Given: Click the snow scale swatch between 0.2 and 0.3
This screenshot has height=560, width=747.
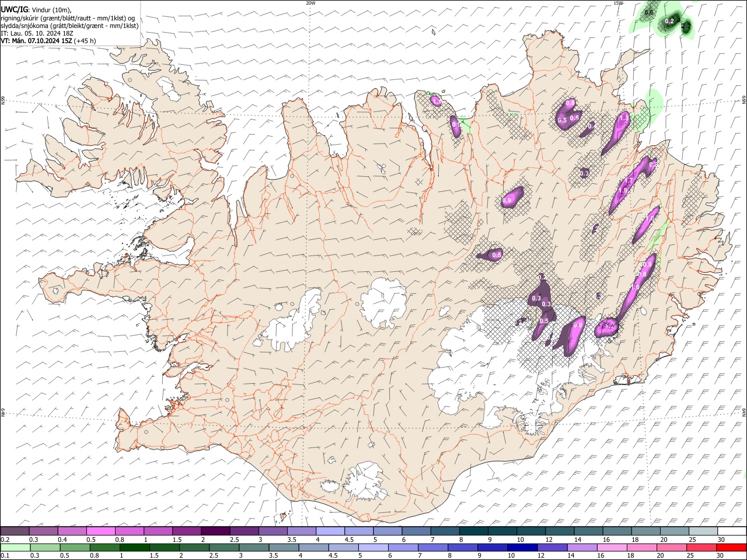Looking at the screenshot, I should [x=15, y=531].
